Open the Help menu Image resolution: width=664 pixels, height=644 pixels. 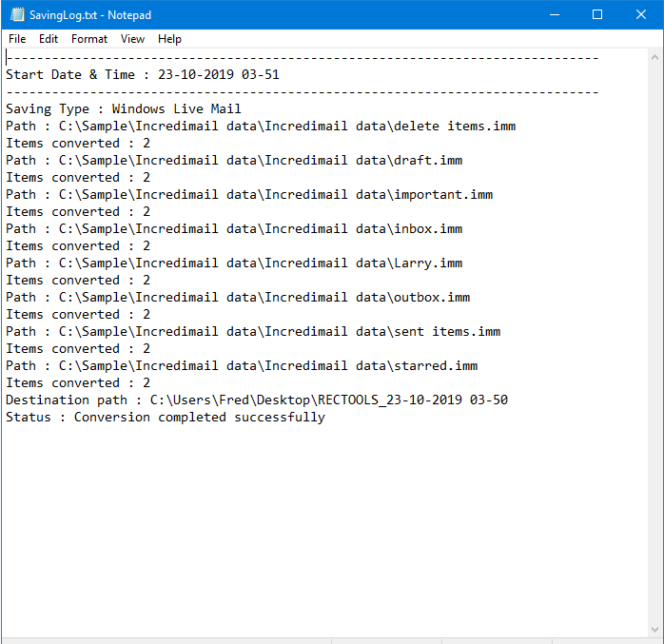pyautogui.click(x=170, y=39)
